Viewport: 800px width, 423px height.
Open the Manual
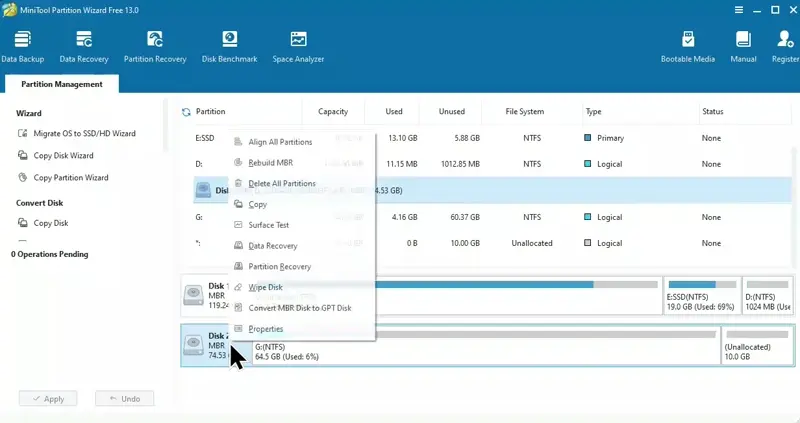tap(743, 46)
